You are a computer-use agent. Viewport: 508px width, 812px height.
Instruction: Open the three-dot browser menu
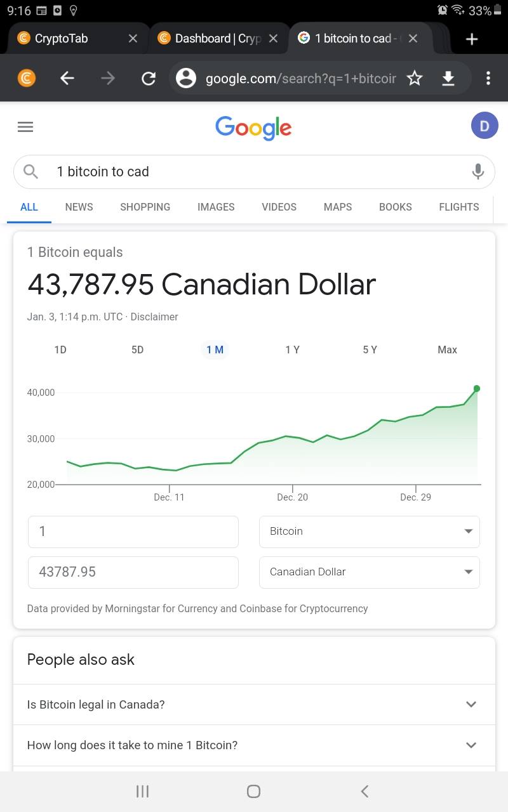coord(488,78)
